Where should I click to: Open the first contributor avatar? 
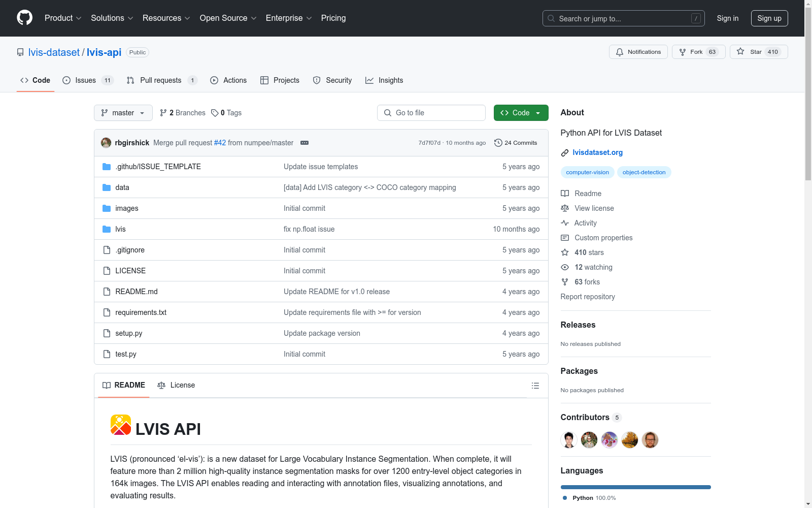(x=569, y=440)
